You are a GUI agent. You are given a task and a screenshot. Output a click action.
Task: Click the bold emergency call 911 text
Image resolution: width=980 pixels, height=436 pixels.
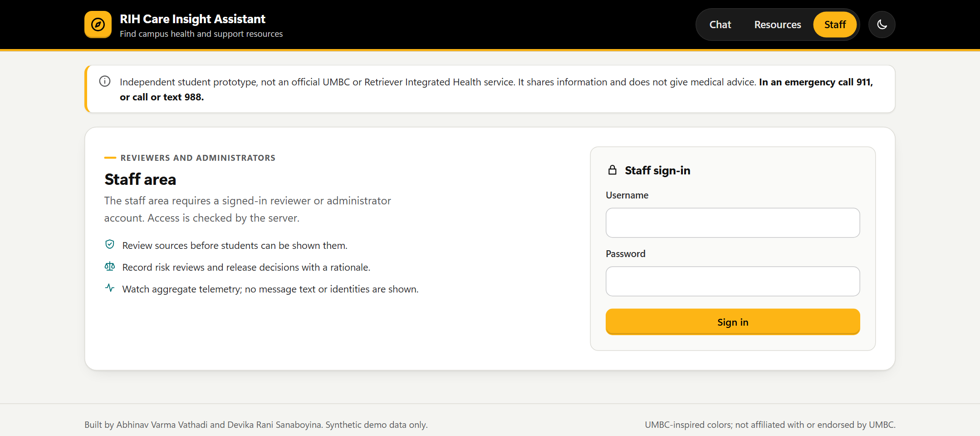tap(496, 89)
